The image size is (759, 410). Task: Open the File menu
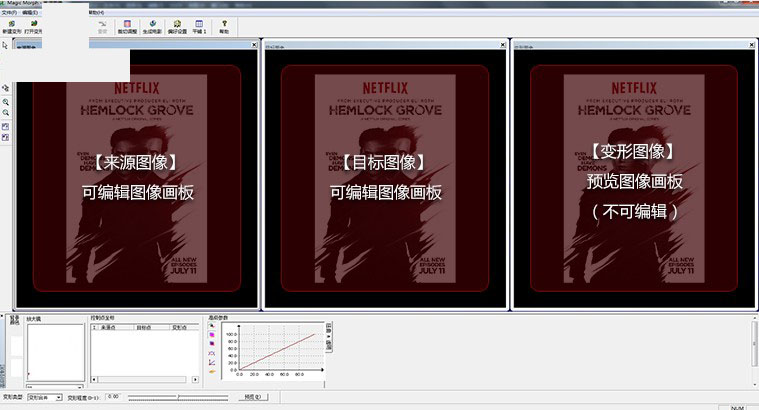pos(9,12)
